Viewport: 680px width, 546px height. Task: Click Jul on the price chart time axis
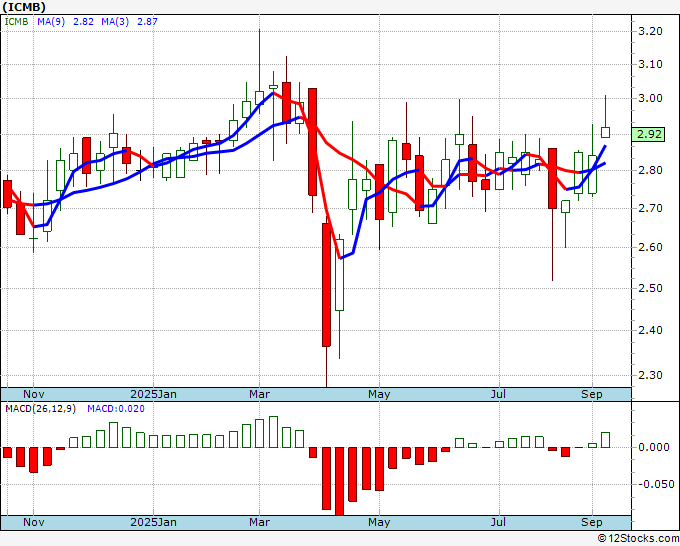[499, 394]
